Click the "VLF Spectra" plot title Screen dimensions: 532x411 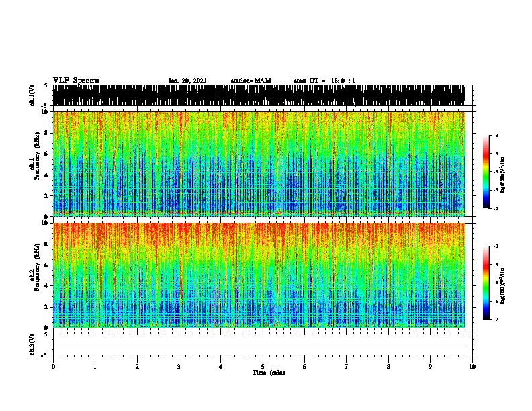point(76,80)
